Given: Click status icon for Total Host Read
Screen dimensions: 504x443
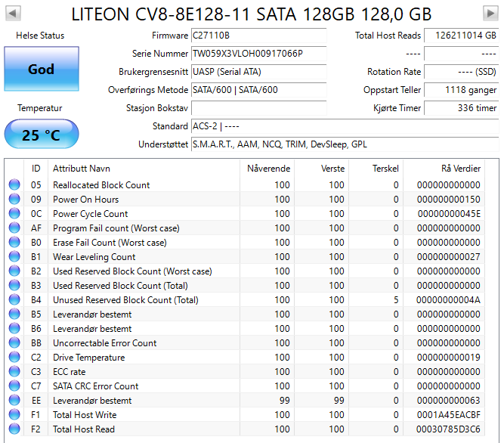Looking at the screenshot, I should [14, 429].
